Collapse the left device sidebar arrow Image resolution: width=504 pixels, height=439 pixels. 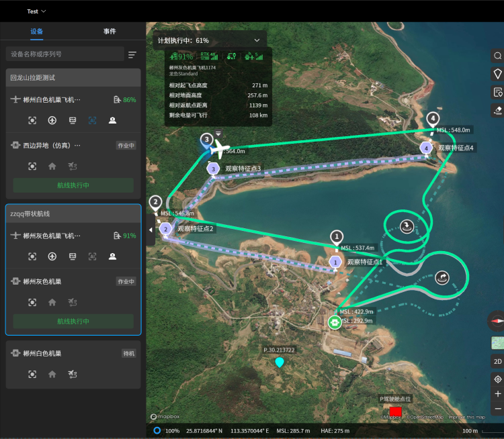151,230
